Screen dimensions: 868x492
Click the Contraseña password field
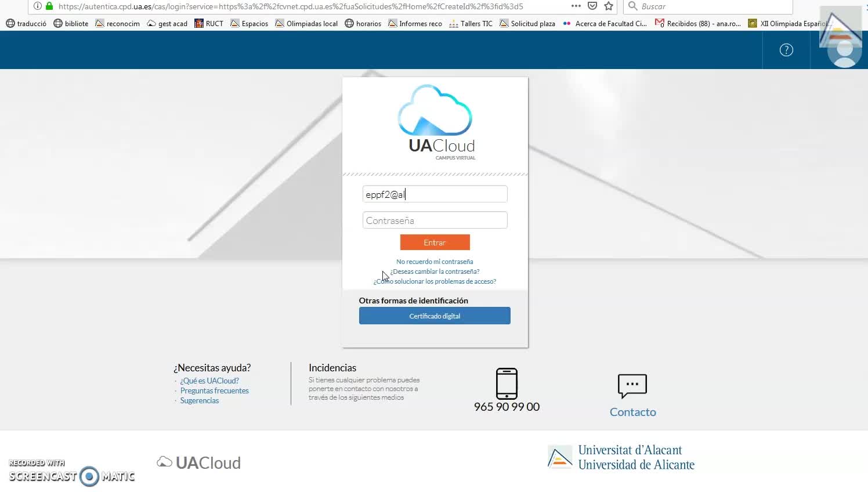435,220
